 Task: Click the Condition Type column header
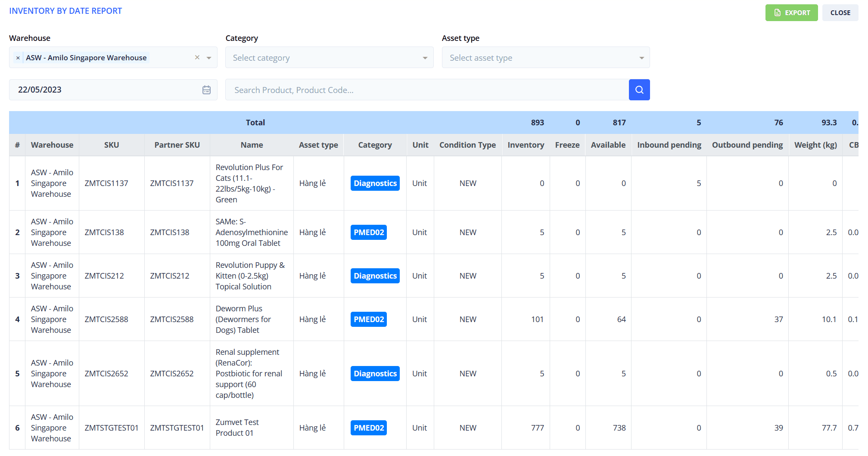pos(467,145)
